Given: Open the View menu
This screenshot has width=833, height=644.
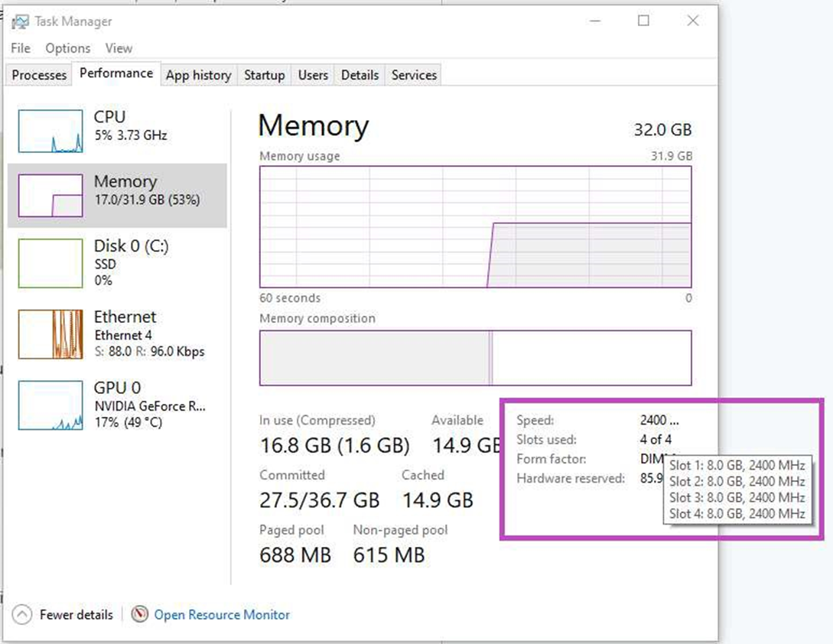Looking at the screenshot, I should [x=119, y=48].
